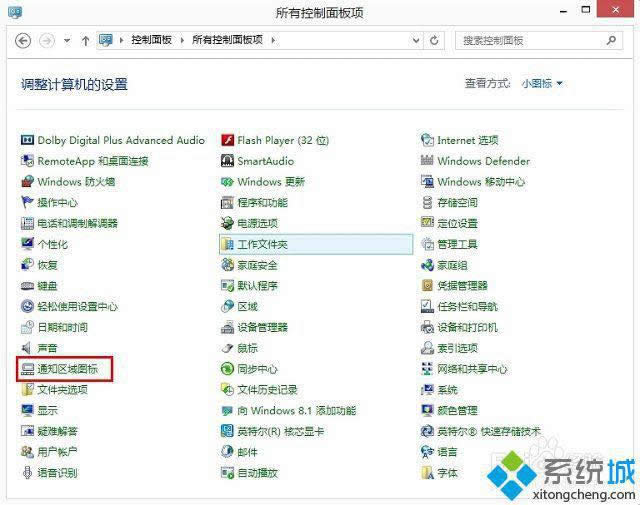Open the 文件夹选项 link
Image resolution: width=640 pixels, height=505 pixels.
coord(62,390)
